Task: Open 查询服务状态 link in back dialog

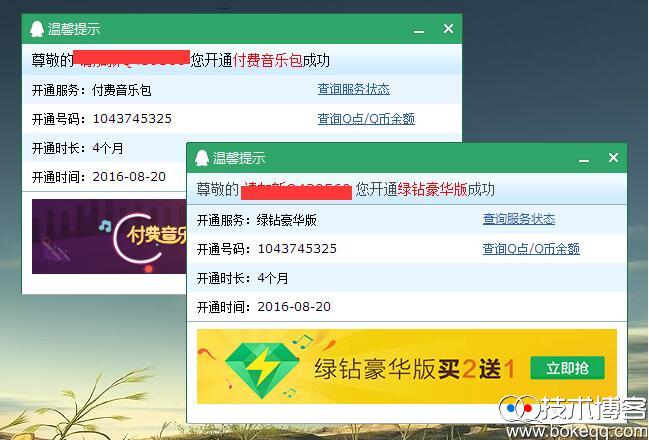Action: pos(353,89)
